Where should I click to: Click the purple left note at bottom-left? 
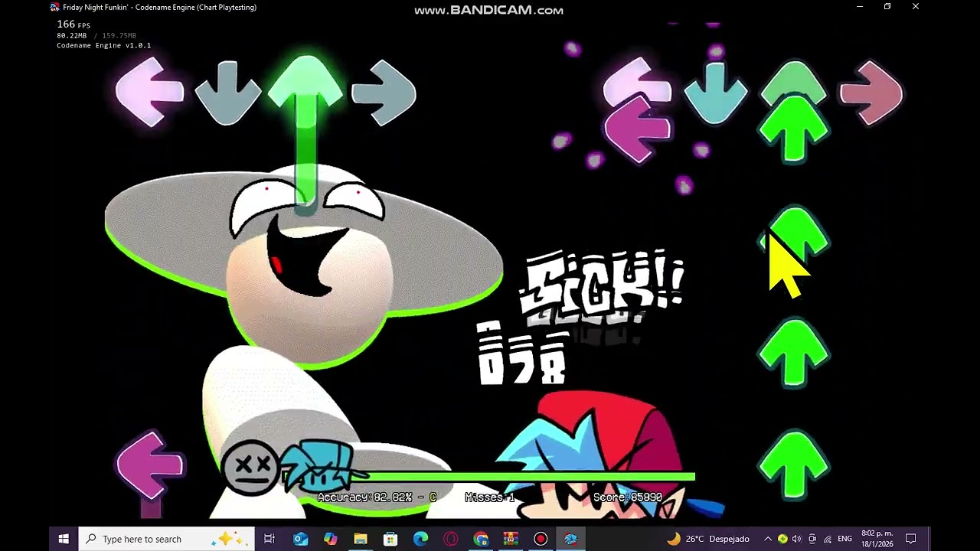(x=151, y=465)
